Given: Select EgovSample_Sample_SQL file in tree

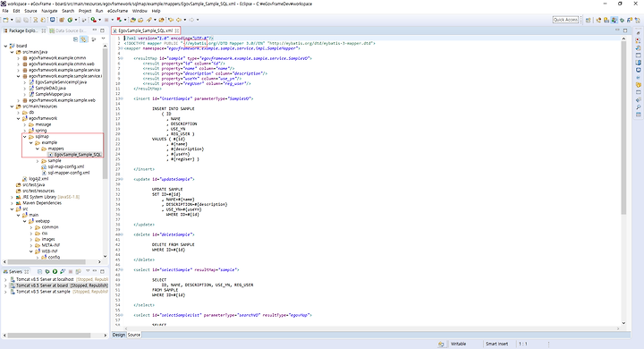Looking at the screenshot, I should click(74, 155).
